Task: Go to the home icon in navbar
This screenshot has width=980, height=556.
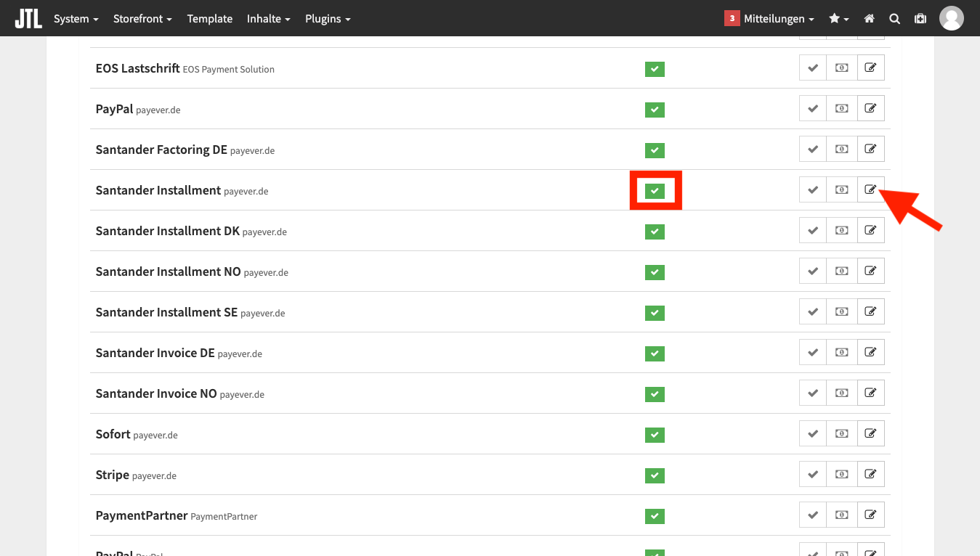Action: [x=869, y=19]
